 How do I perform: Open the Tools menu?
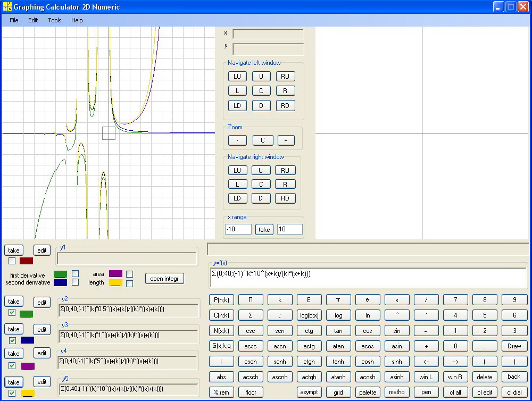point(55,20)
